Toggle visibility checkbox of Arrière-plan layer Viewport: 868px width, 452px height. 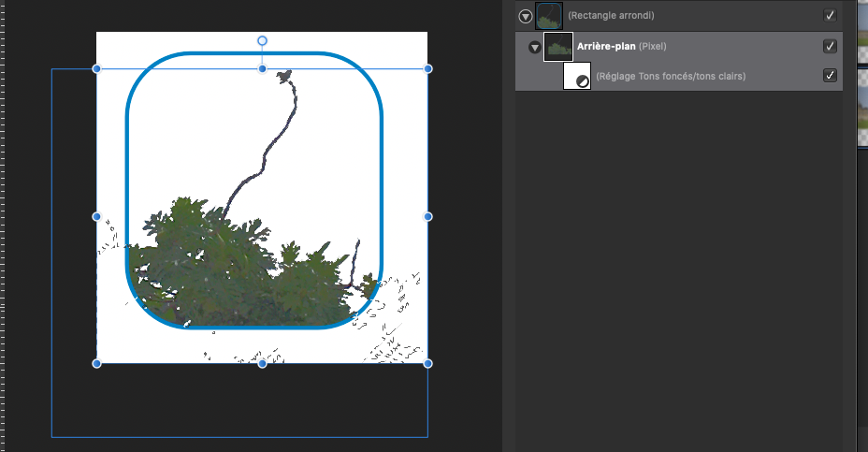pyautogui.click(x=830, y=46)
